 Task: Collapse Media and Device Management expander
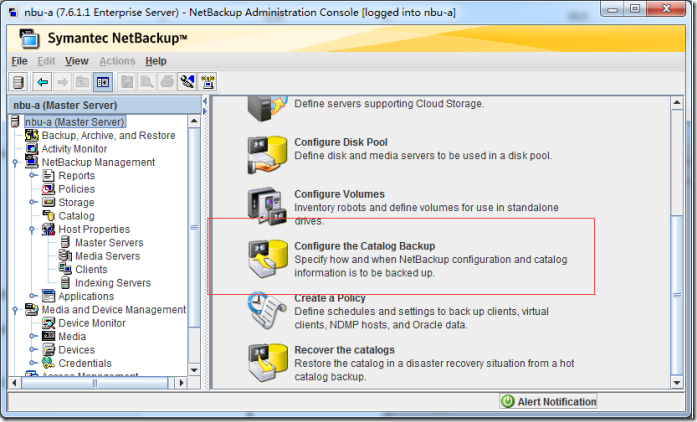(15, 310)
